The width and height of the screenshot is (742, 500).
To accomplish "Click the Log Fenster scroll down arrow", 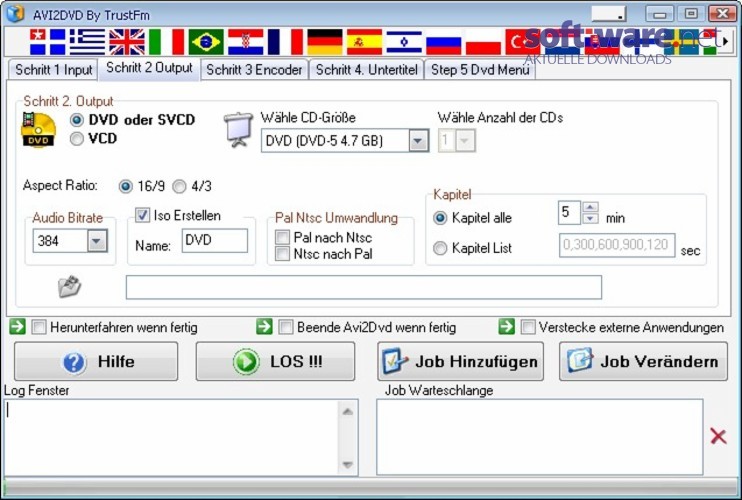I will tap(347, 465).
